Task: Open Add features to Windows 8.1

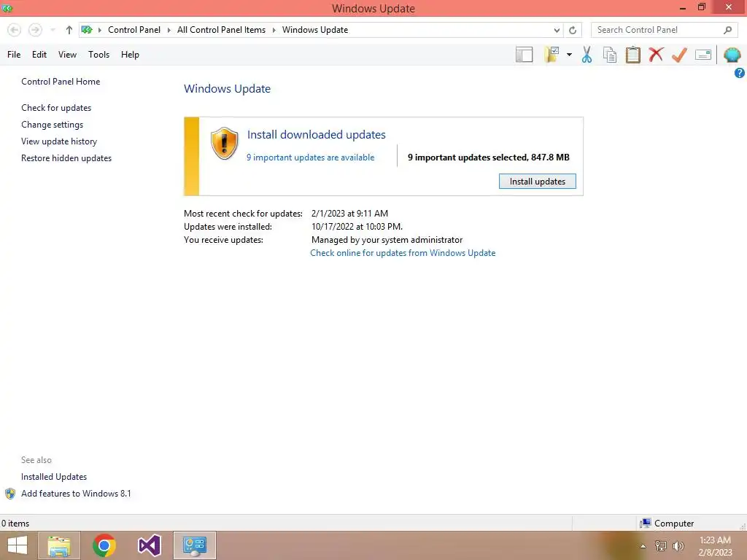Action: [76, 494]
